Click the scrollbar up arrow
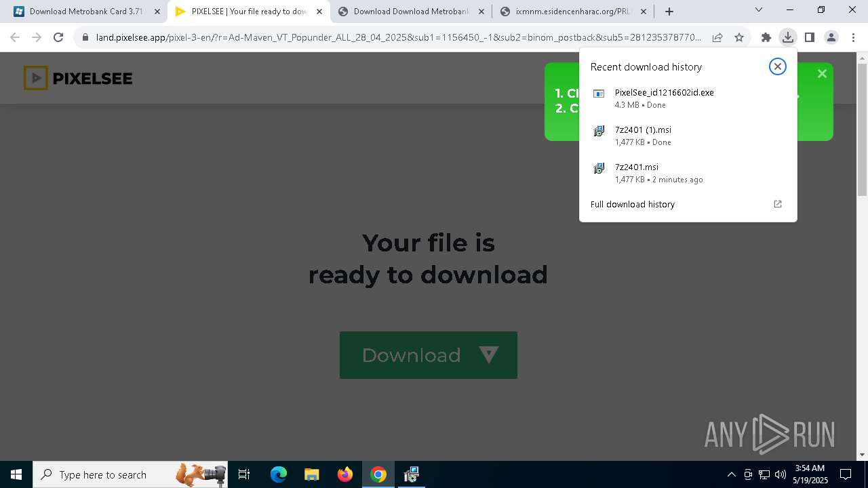 coord(862,58)
